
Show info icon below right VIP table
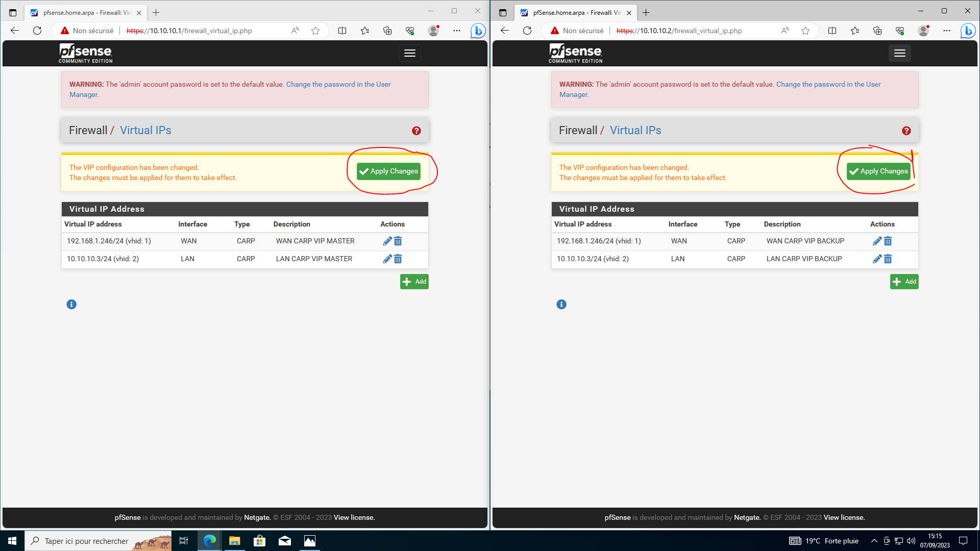pos(561,305)
